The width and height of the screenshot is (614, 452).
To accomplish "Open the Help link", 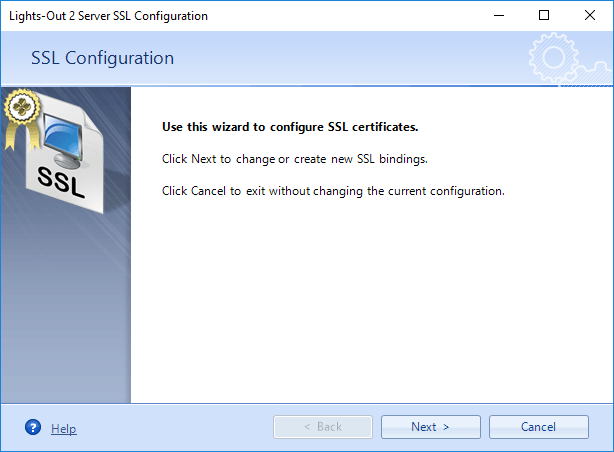I will [63, 428].
